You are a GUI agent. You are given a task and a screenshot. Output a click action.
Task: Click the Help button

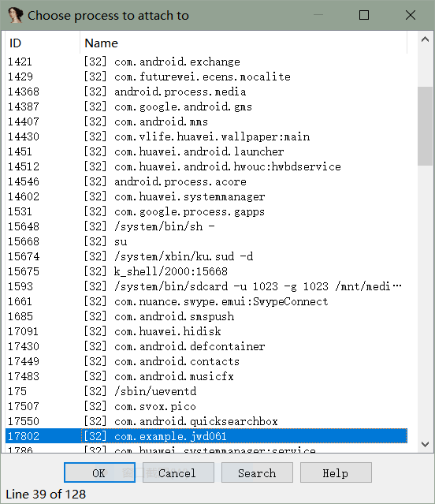pos(336,472)
